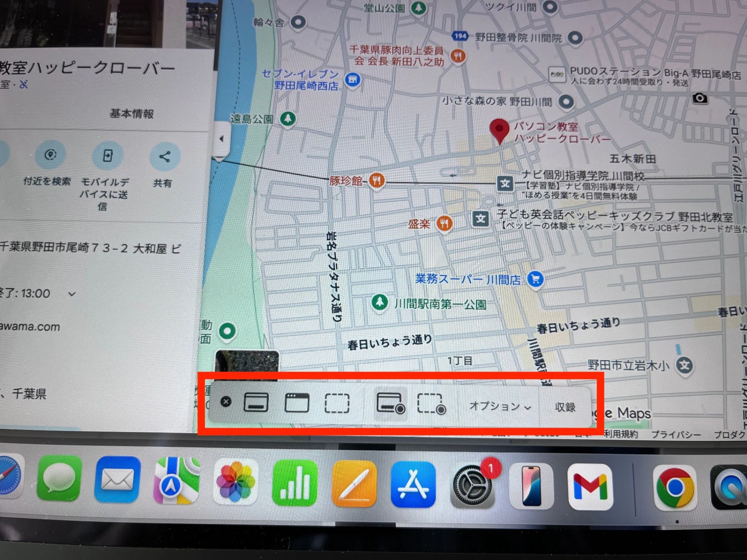Image resolution: width=747 pixels, height=560 pixels.
Task: Click the 小さな森の家 野田川間 marker
Action: pos(566,102)
